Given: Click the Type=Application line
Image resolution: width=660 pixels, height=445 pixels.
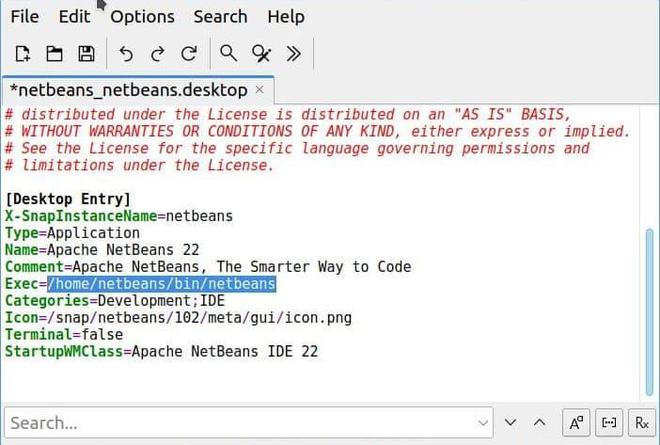Looking at the screenshot, I should point(72,233).
